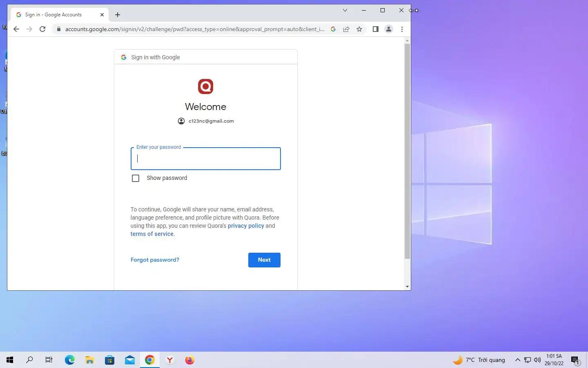
Task: Open Chrome profile avatar menu
Action: click(389, 29)
